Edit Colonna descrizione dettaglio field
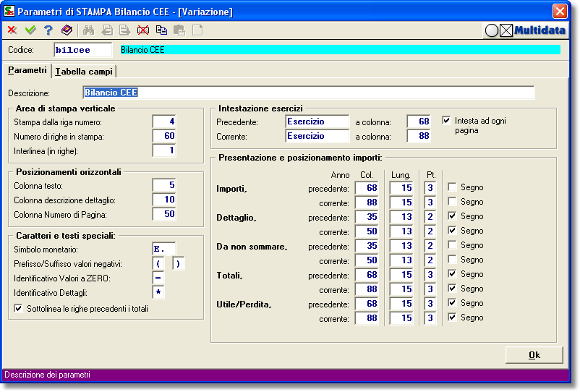Image resolution: width=580 pixels, height=392 pixels. point(164,200)
